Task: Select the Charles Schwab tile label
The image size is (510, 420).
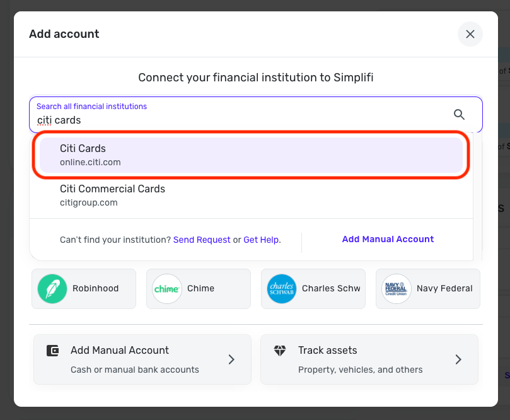Action: [x=331, y=289]
